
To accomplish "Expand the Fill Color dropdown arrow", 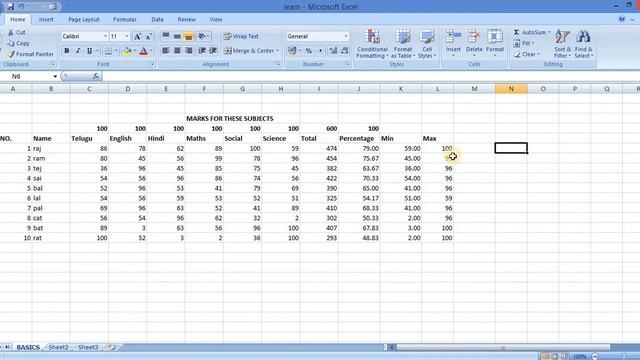I will (135, 51).
